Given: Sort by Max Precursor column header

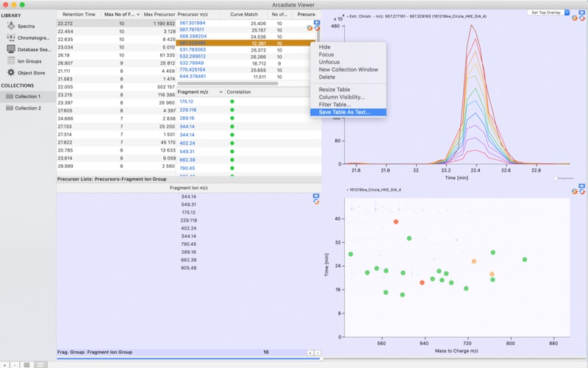Looking at the screenshot, I should (159, 15).
